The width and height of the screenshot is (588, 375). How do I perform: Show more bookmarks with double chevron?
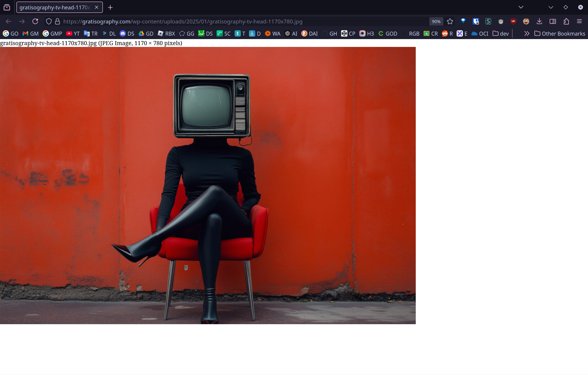[527, 34]
